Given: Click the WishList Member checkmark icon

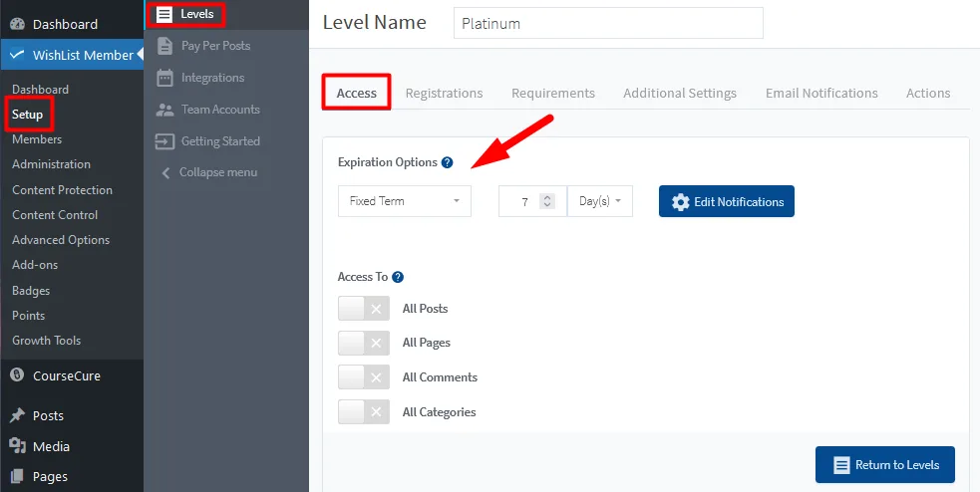Looking at the screenshot, I should click(18, 55).
